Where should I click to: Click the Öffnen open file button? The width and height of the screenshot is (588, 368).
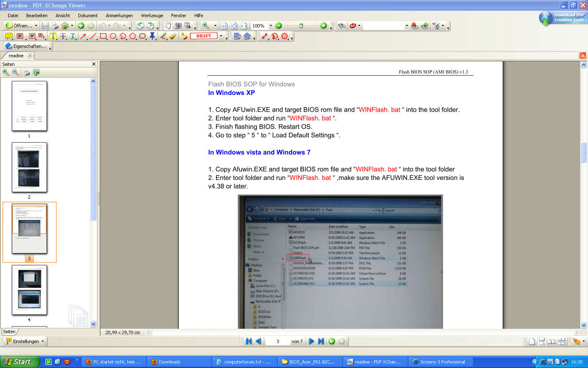click(x=19, y=26)
